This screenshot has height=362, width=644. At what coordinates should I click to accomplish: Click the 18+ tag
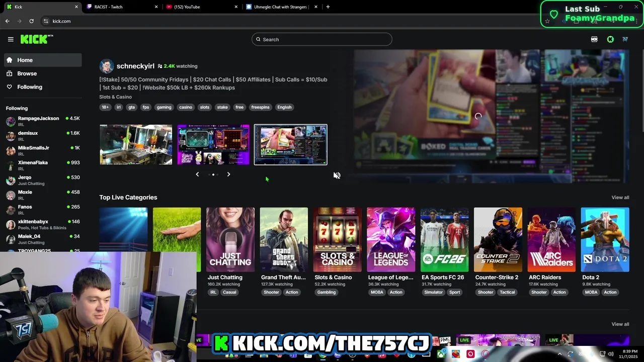pos(105,107)
